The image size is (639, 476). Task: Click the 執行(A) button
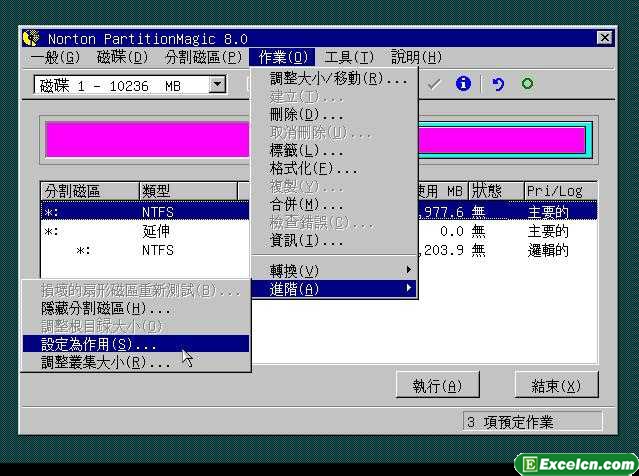[437, 385]
